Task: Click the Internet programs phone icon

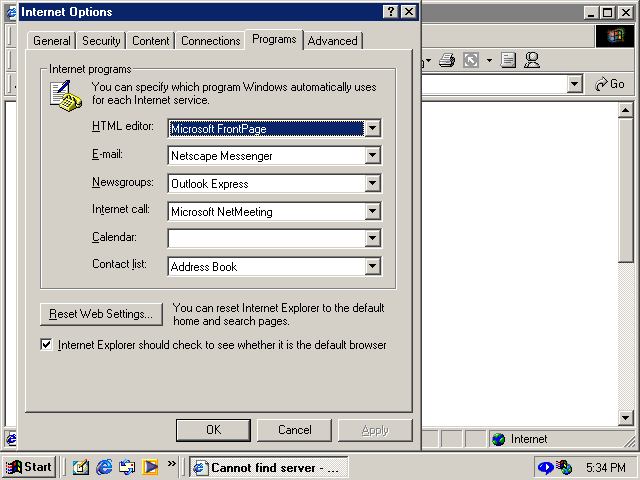Action: [x=65, y=96]
